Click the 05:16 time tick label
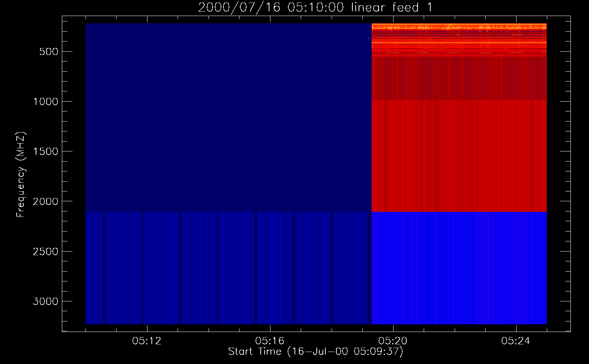The height and width of the screenshot is (364, 589). (x=270, y=341)
